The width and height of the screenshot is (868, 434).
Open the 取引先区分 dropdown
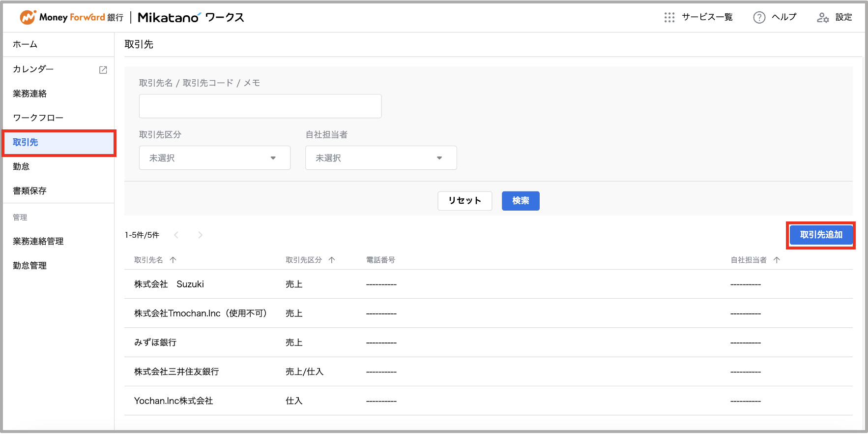[x=215, y=158]
